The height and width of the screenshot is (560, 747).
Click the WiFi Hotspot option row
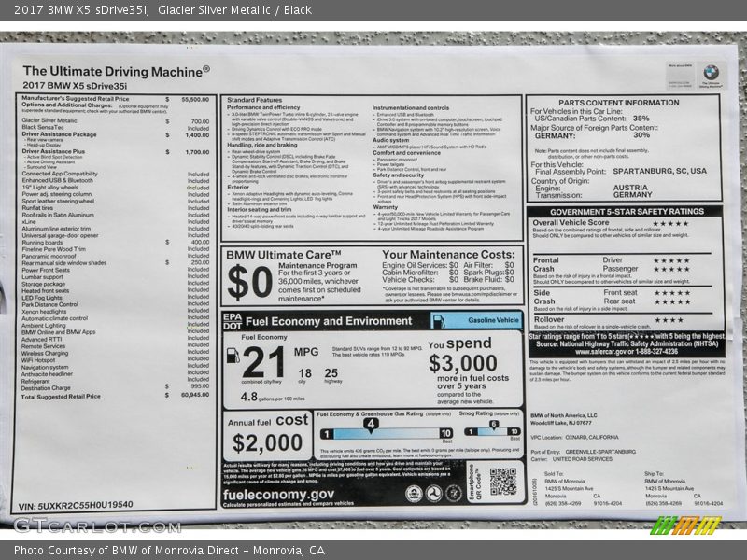coord(115,360)
